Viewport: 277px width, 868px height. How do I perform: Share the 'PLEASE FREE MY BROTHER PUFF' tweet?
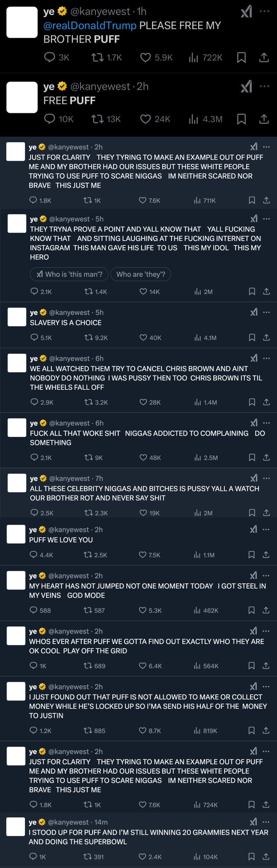pos(264,58)
